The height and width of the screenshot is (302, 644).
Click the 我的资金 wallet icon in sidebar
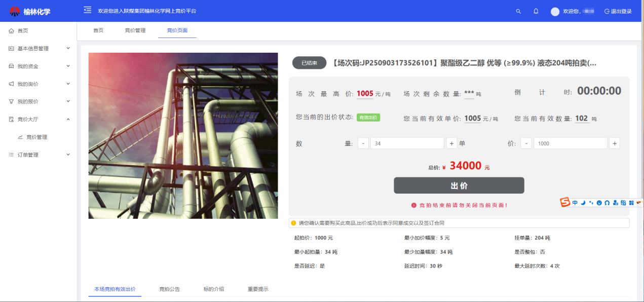(x=11, y=66)
